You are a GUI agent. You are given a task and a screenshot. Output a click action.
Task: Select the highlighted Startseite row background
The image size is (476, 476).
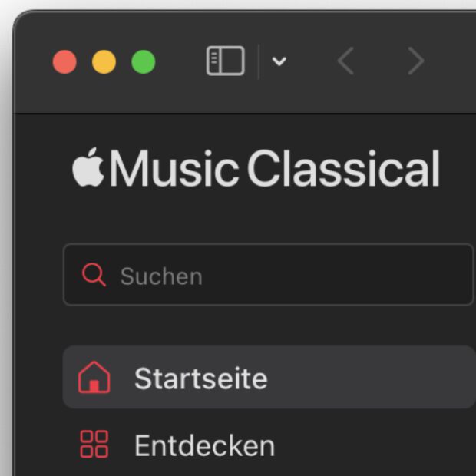point(369,378)
